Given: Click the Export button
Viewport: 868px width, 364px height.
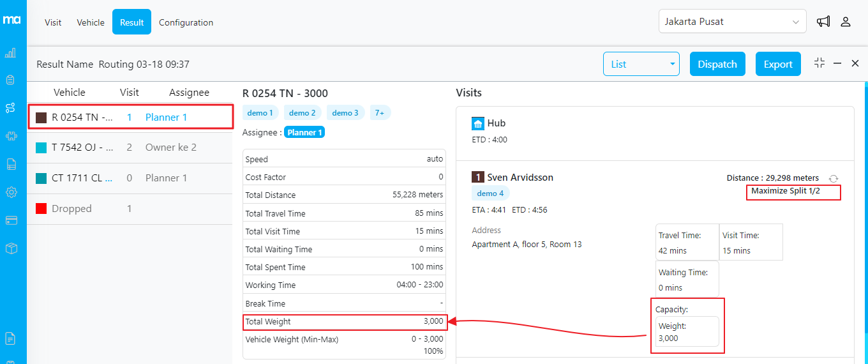Looking at the screenshot, I should 778,64.
